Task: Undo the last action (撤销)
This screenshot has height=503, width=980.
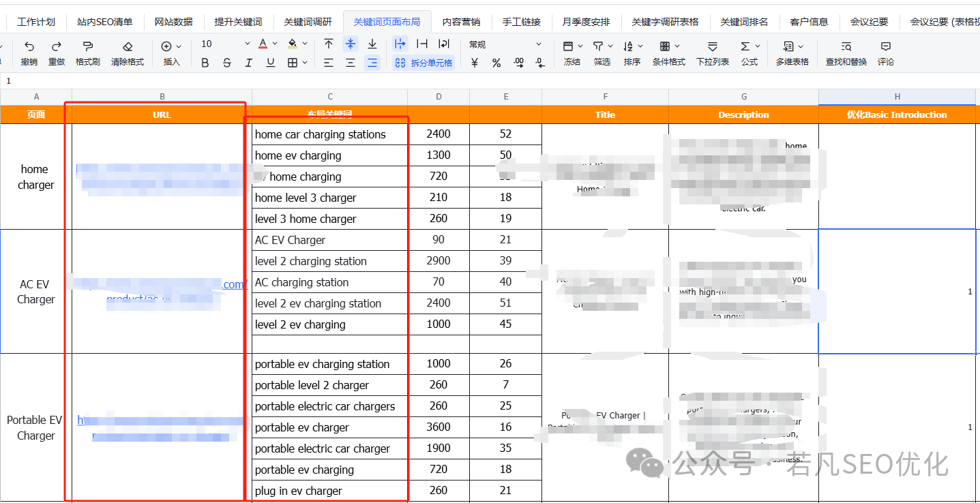Action: (x=29, y=53)
